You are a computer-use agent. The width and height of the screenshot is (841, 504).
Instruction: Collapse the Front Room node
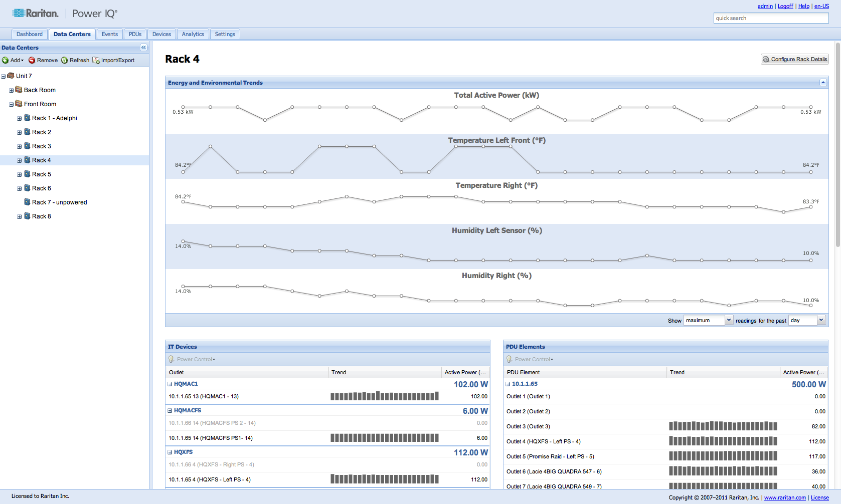click(11, 104)
